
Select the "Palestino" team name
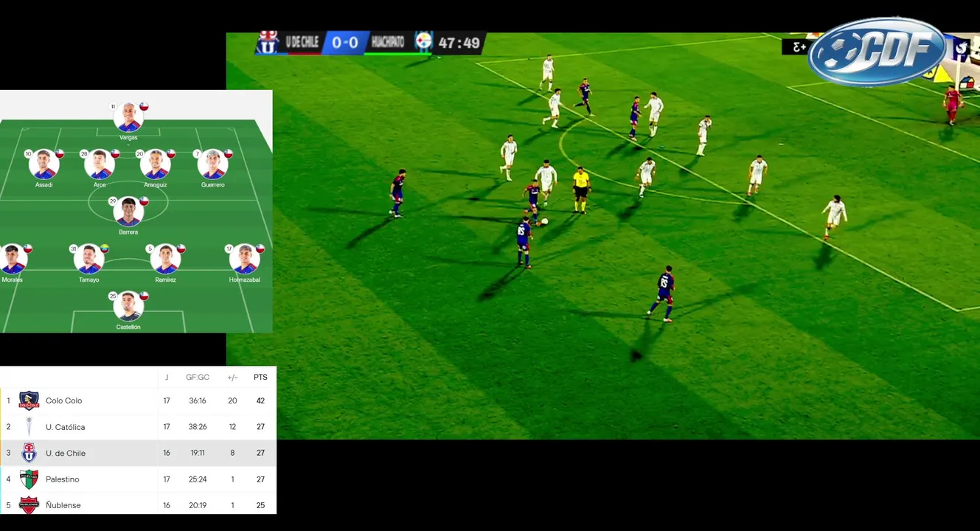coord(63,479)
